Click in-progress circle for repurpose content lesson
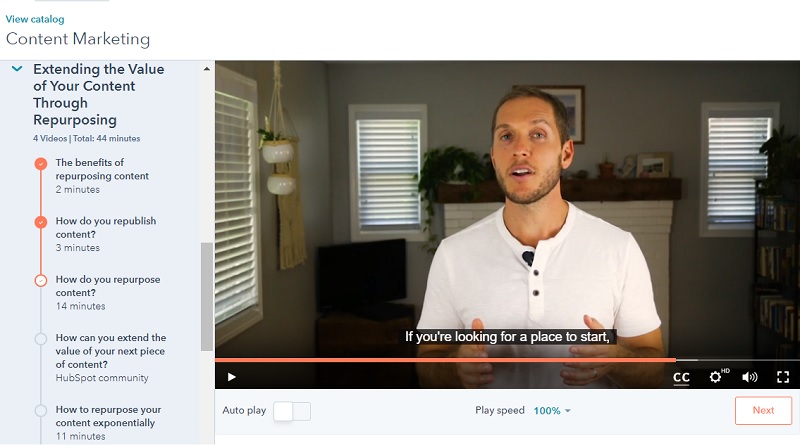Image resolution: width=800 pixels, height=448 pixels. 41,281
